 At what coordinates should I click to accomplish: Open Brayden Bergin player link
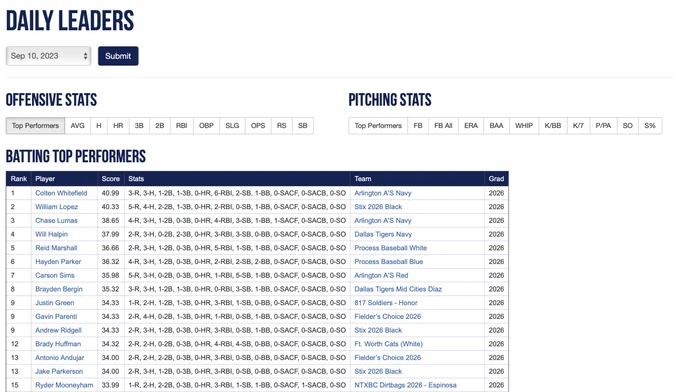coord(59,289)
